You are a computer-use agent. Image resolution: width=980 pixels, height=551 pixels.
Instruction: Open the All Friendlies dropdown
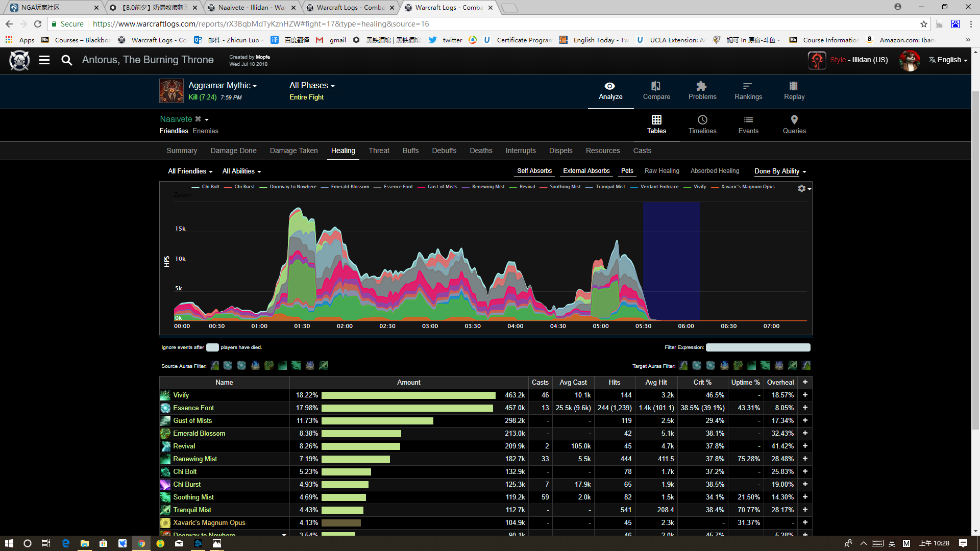pos(190,171)
